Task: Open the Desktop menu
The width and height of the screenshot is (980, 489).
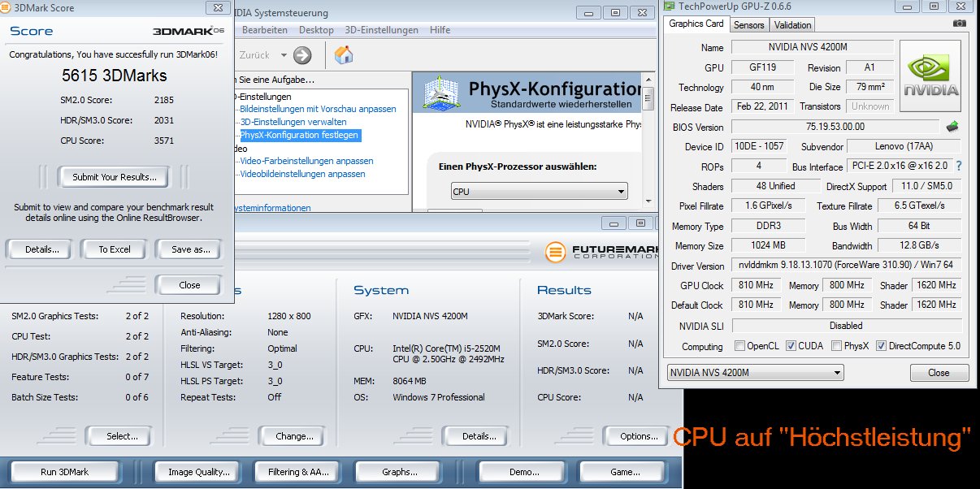Action: click(x=316, y=30)
